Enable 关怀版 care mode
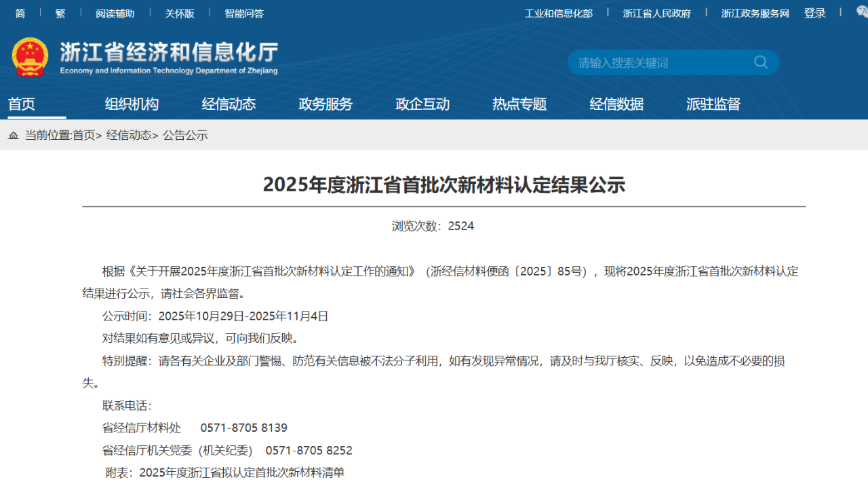Image resolution: width=868 pixels, height=484 pixels. coord(180,14)
